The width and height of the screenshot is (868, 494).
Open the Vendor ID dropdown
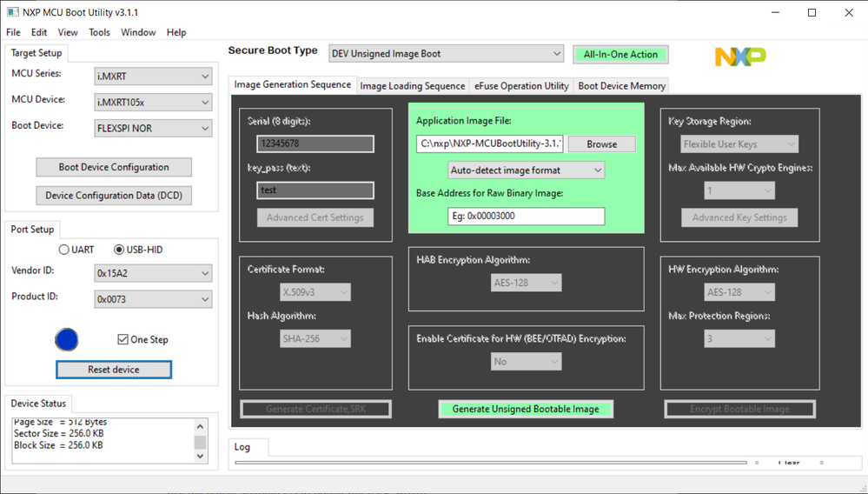pyautogui.click(x=153, y=274)
